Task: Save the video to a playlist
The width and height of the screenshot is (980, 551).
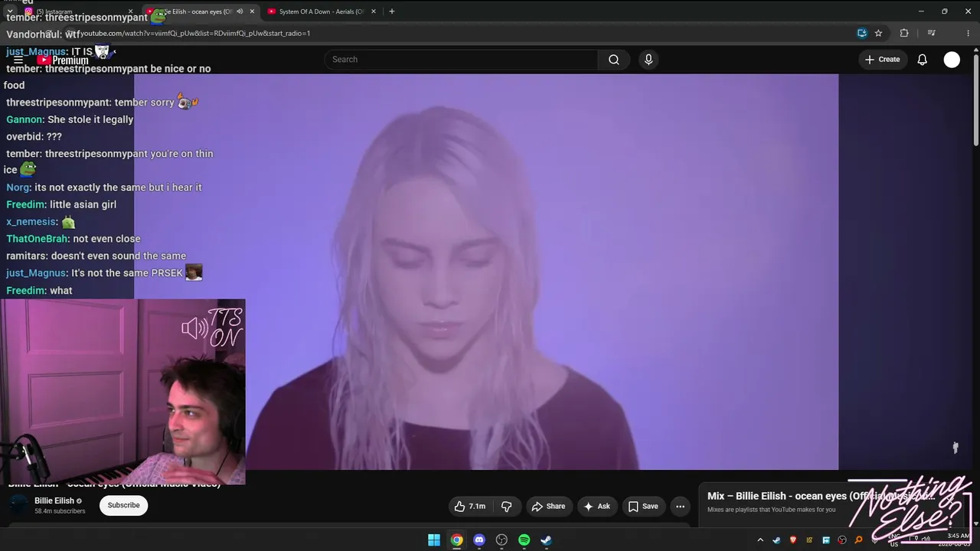Action: click(x=643, y=506)
